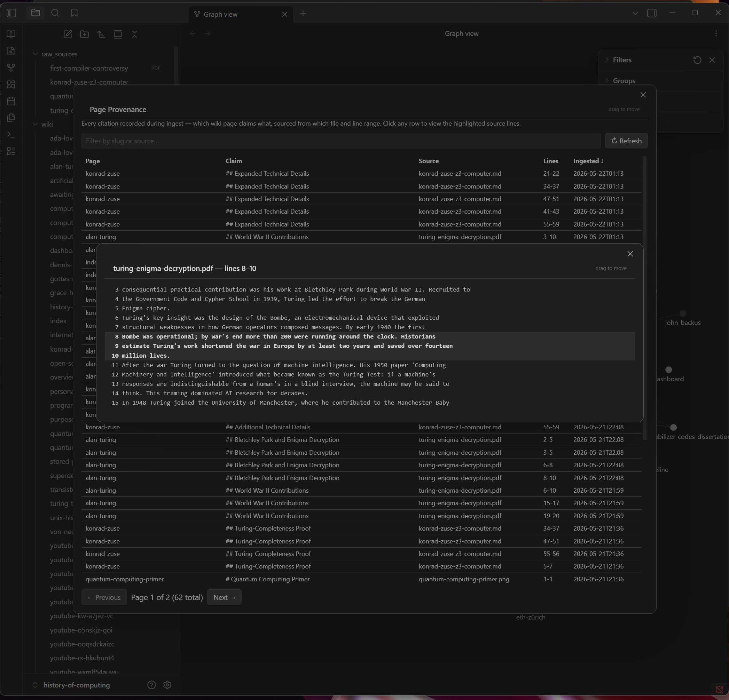The width and height of the screenshot is (729, 700).
Task: Select alan-turing row with lines 2-5
Action: [x=361, y=440]
